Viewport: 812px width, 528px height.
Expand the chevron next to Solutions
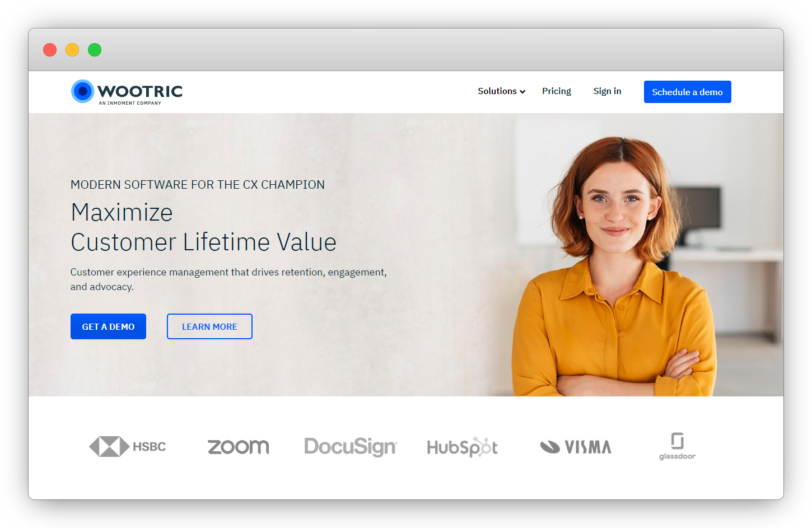522,91
